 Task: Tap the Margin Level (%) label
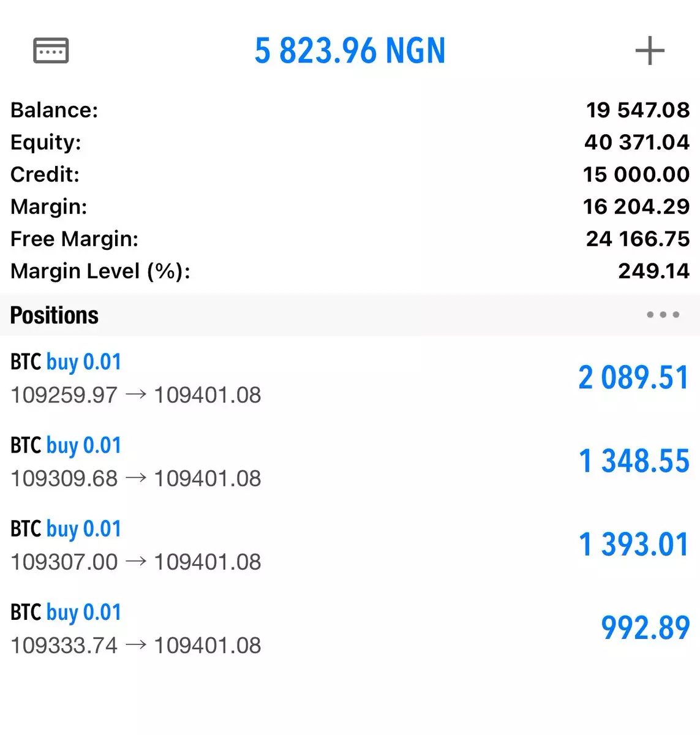100,271
